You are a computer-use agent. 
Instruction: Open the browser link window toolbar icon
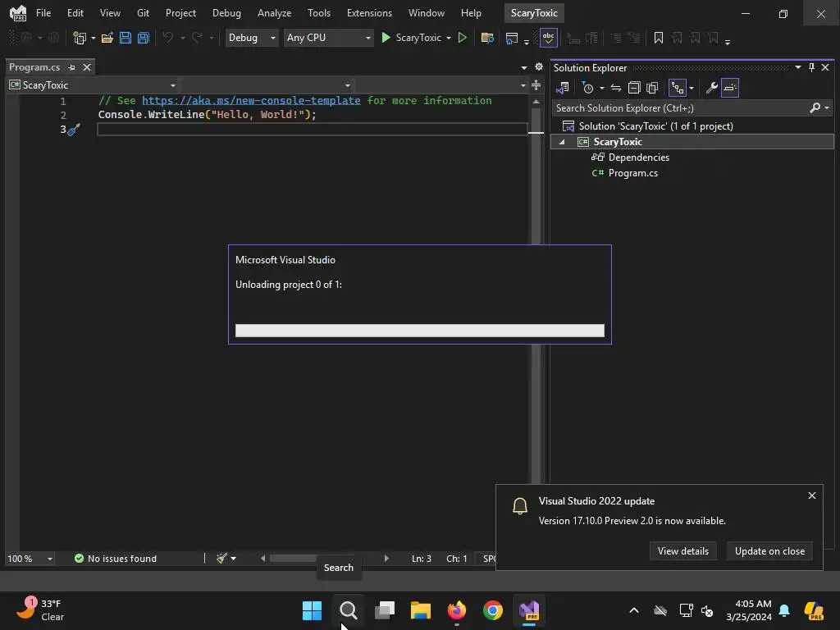point(512,38)
